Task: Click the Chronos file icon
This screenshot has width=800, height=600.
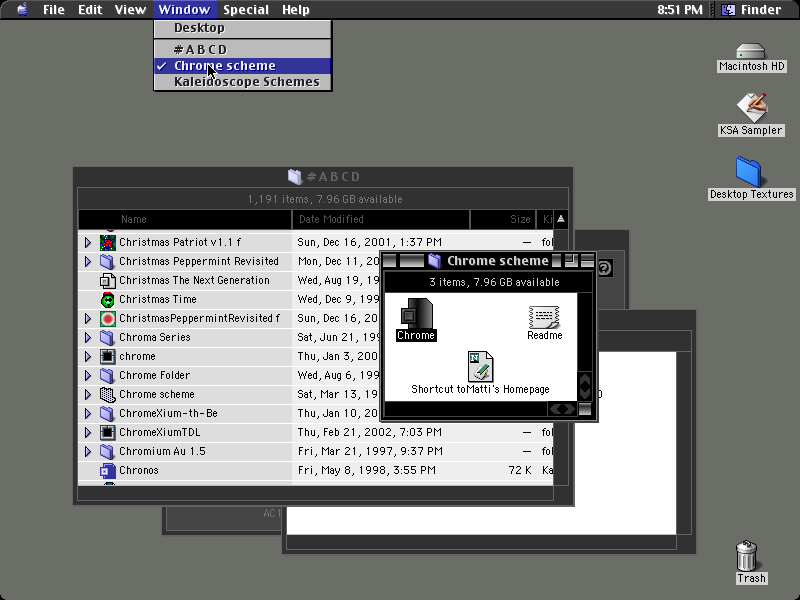Action: [107, 470]
